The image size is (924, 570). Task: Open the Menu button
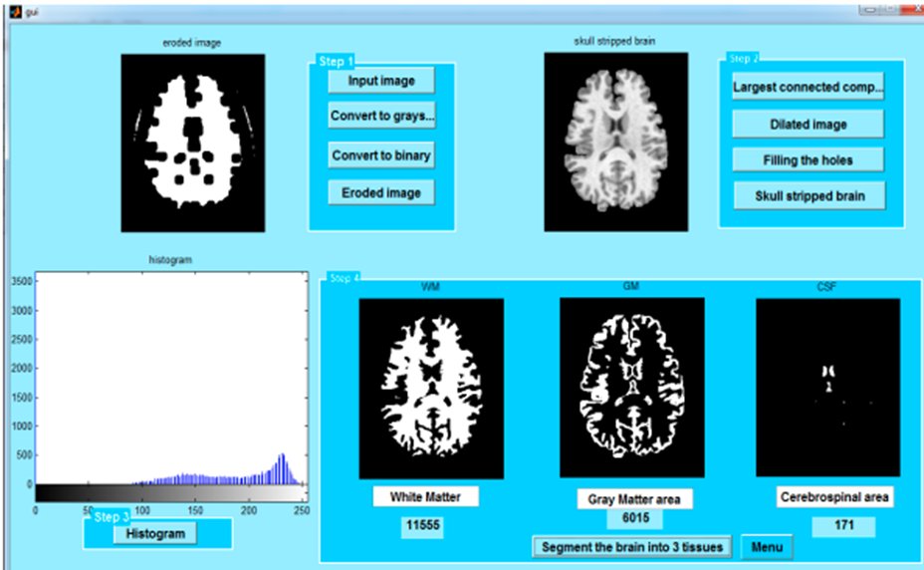click(767, 547)
